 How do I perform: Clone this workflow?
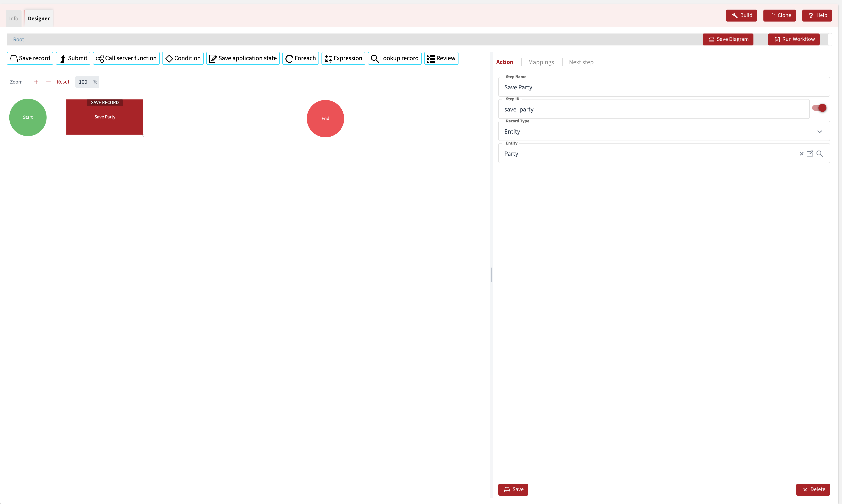pyautogui.click(x=780, y=15)
